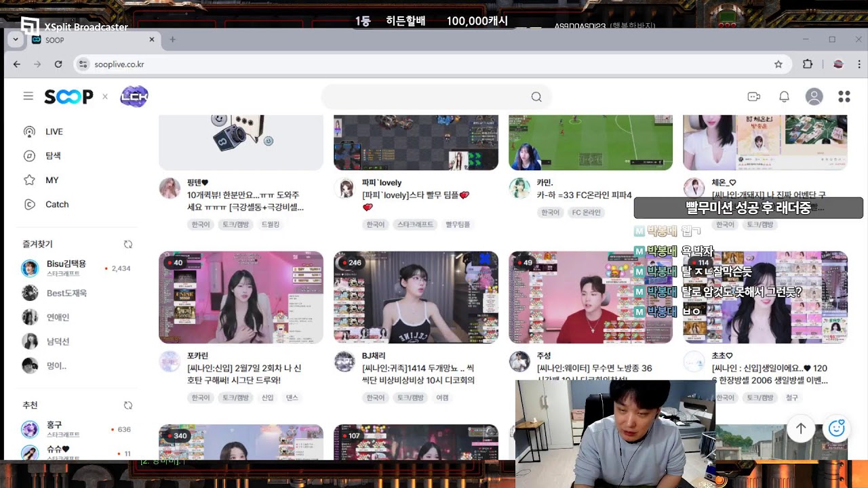Refresh the 추천 recommendations list
868x488 pixels.
127,405
